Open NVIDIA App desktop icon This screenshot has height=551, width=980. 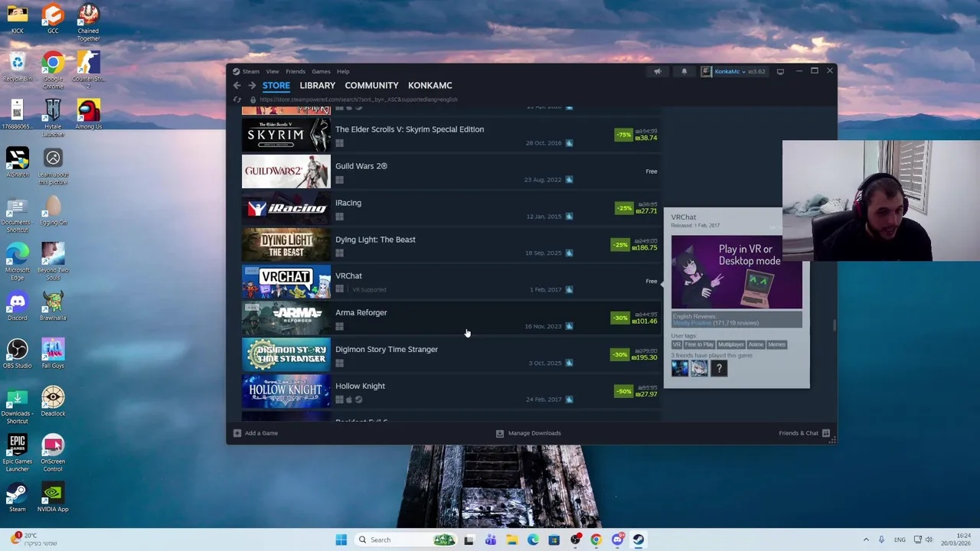53,497
